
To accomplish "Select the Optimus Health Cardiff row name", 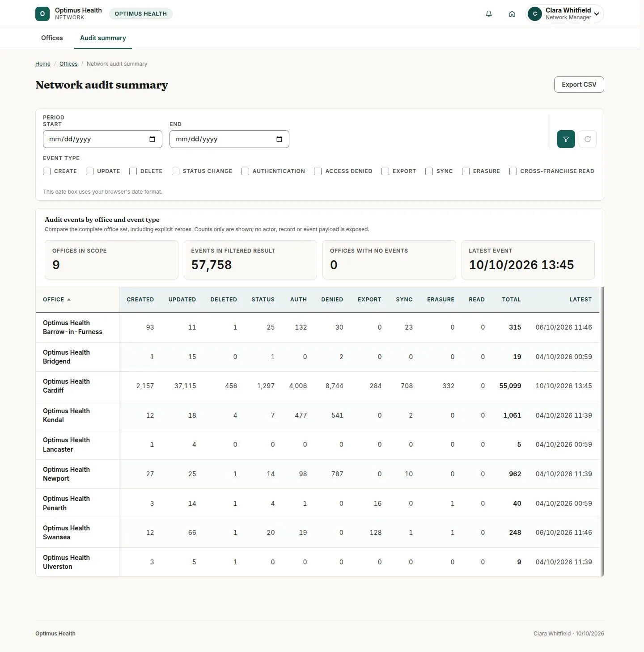I will tap(66, 386).
